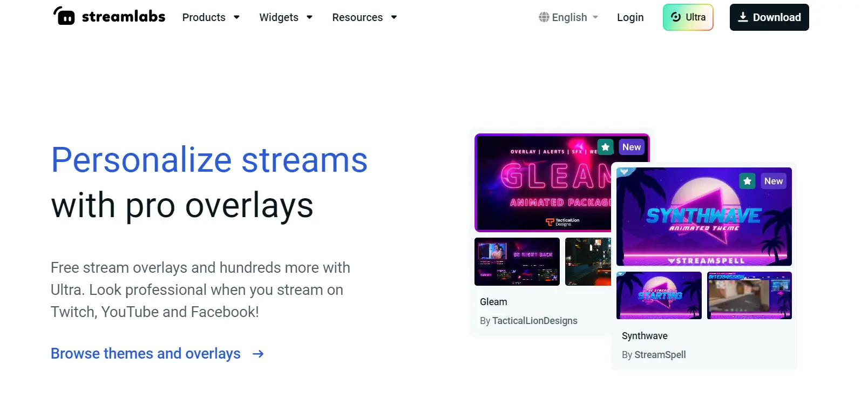Click the star badge on Synthwave
The width and height of the screenshot is (868, 411).
pos(747,181)
